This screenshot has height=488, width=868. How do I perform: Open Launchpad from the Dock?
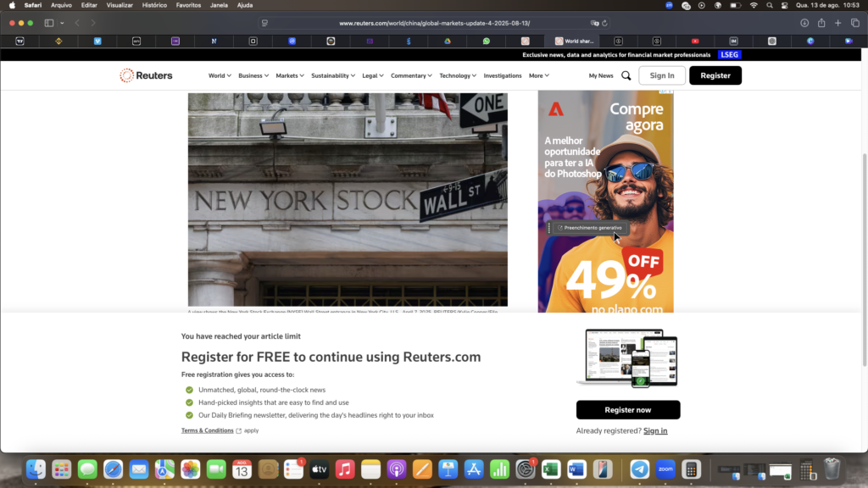coord(61,469)
